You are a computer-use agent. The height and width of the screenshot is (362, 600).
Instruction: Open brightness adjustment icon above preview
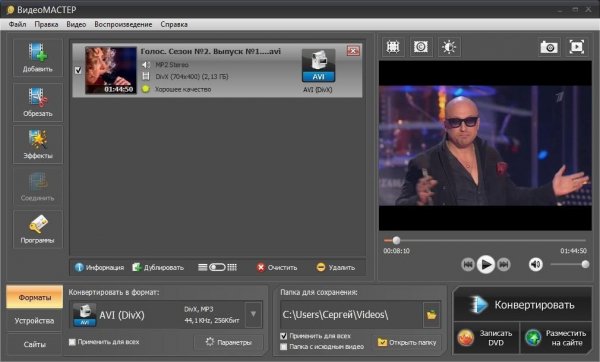[449, 47]
